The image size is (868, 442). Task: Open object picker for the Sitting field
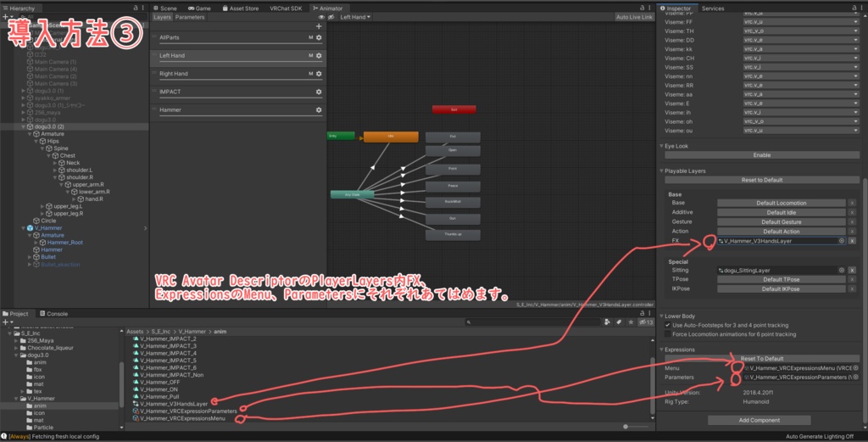coord(842,271)
